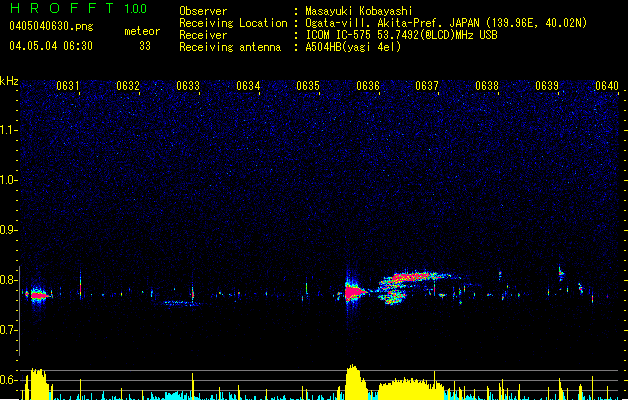Viewport: 629px width, 400px height.
Task: Click the 0637 time marker
Action: [x=427, y=86]
